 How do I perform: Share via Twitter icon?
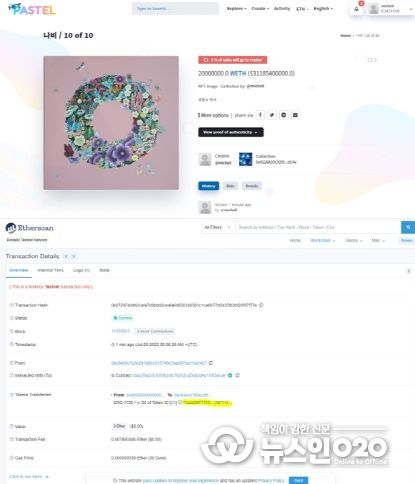pyautogui.click(x=272, y=115)
